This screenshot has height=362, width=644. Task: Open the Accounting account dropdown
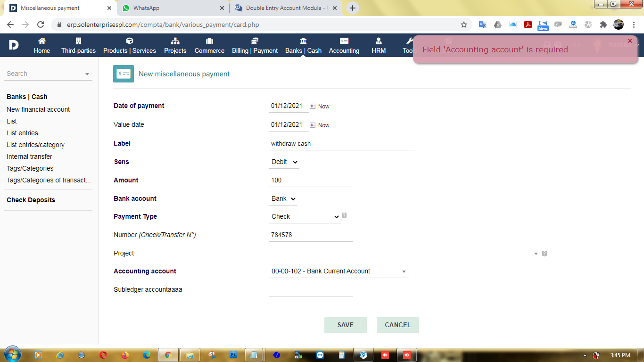pos(339,271)
